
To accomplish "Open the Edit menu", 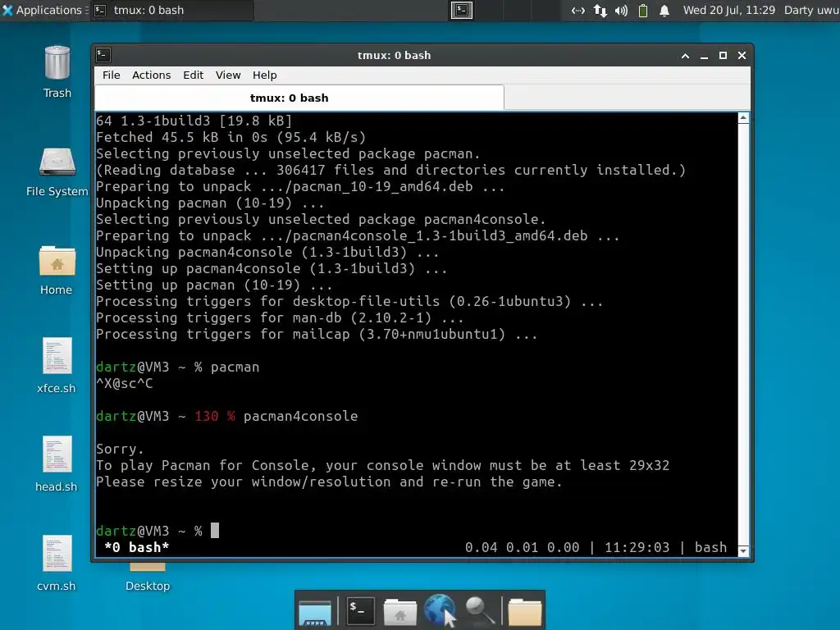I will (x=193, y=75).
